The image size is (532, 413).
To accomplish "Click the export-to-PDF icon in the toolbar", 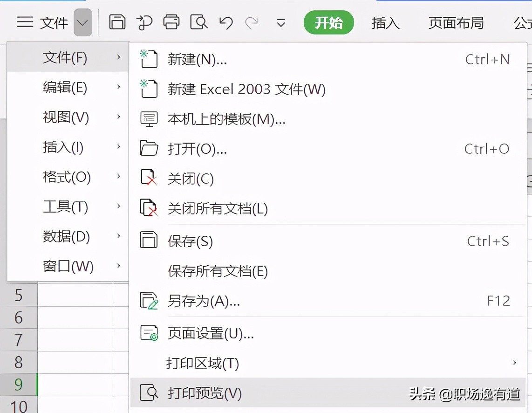I will (x=144, y=22).
